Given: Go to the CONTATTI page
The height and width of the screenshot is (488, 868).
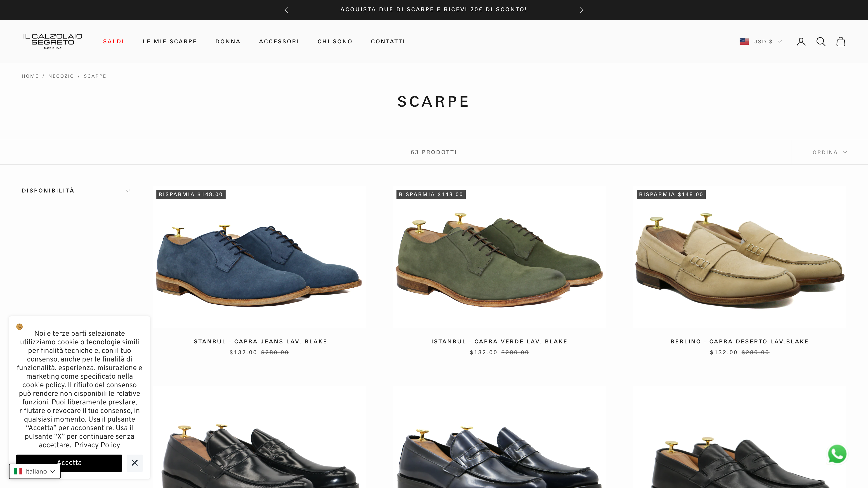Looking at the screenshot, I should [x=388, y=41].
